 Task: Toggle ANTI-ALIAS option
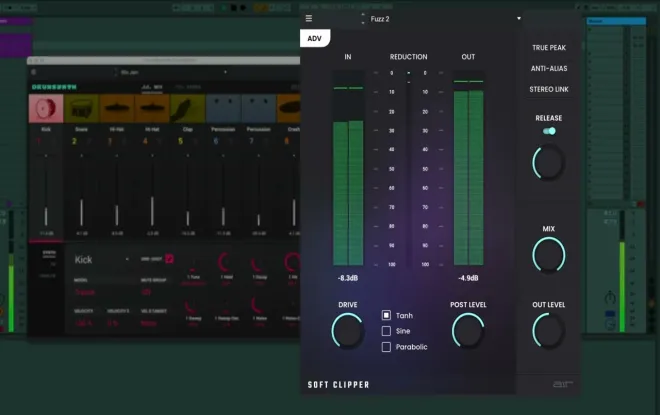[x=549, y=68]
